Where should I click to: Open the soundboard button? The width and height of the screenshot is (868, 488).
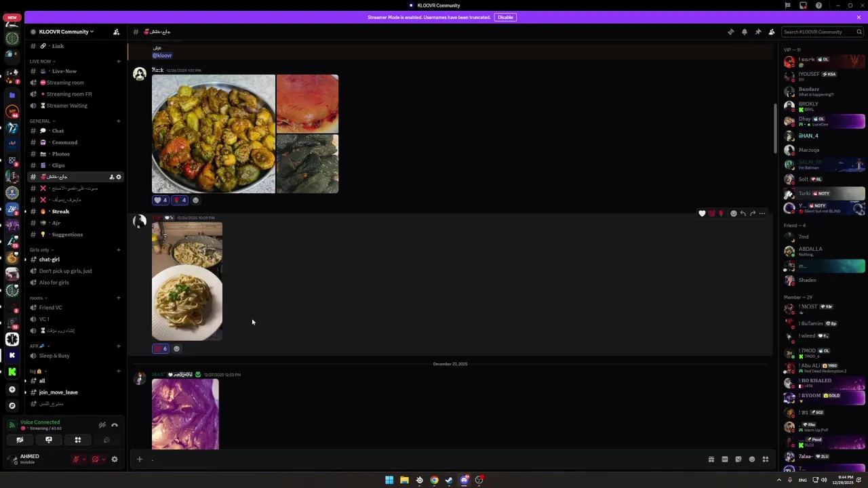pyautogui.click(x=106, y=440)
